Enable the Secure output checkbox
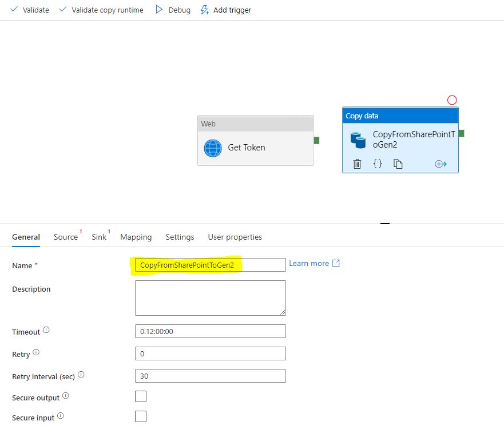 point(141,396)
